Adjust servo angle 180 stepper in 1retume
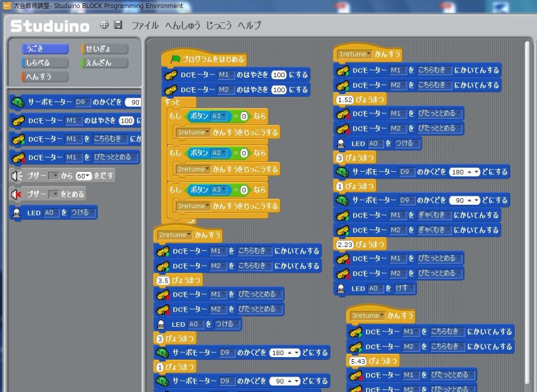537x392 pixels. [x=474, y=172]
